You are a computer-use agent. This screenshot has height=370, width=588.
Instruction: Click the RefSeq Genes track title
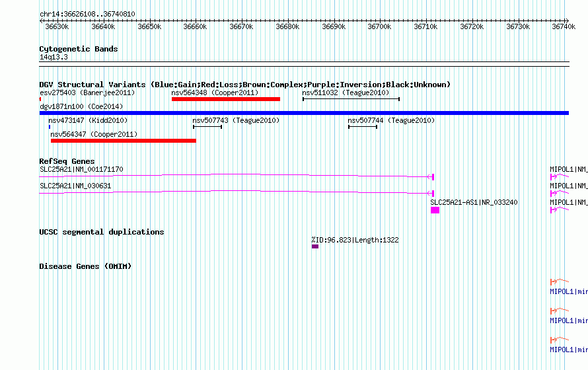(67, 161)
